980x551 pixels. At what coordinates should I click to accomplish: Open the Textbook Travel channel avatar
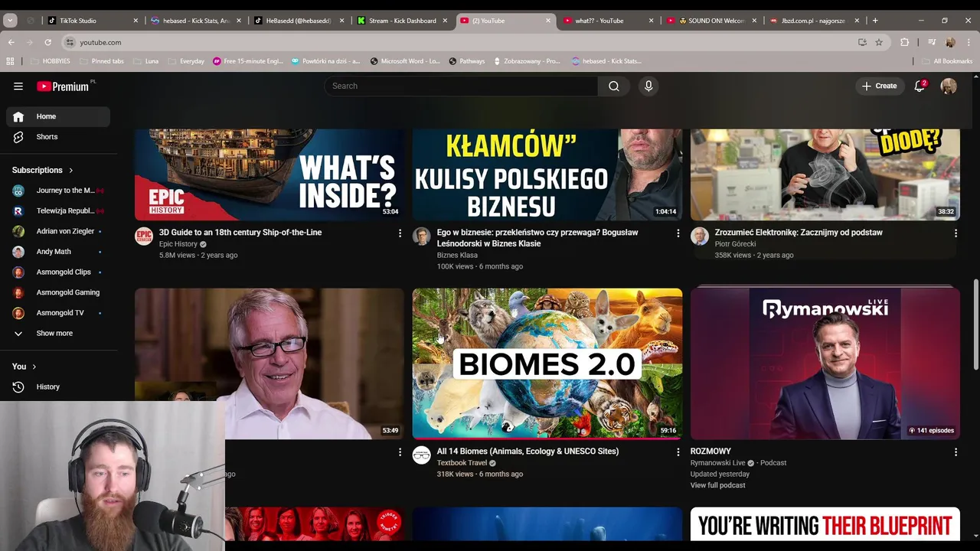click(x=421, y=455)
